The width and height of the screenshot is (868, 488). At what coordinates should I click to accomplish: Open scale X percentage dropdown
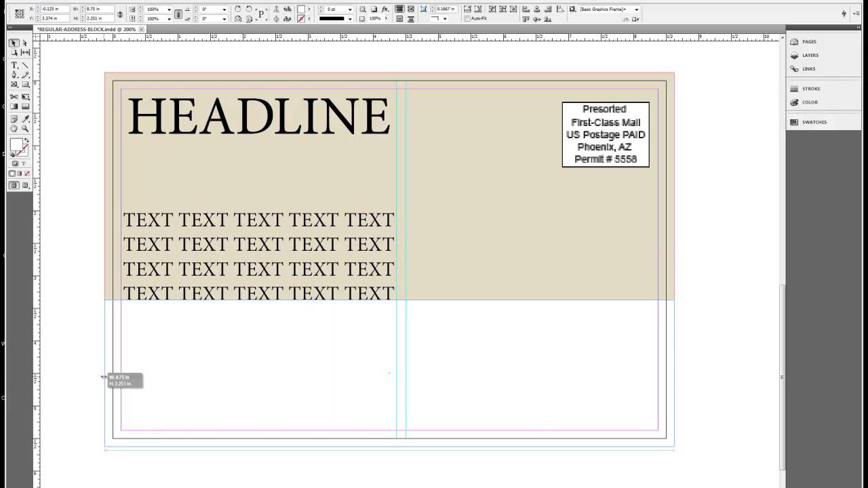pyautogui.click(x=169, y=9)
